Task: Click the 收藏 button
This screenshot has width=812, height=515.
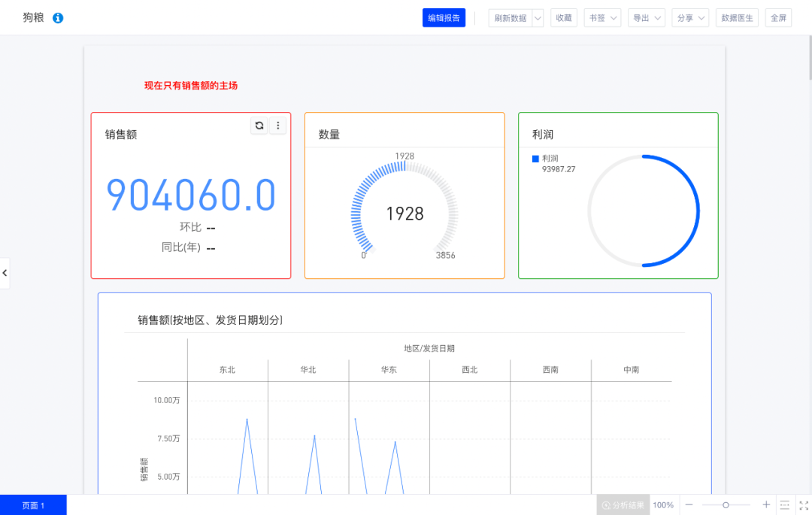Action: click(x=563, y=18)
